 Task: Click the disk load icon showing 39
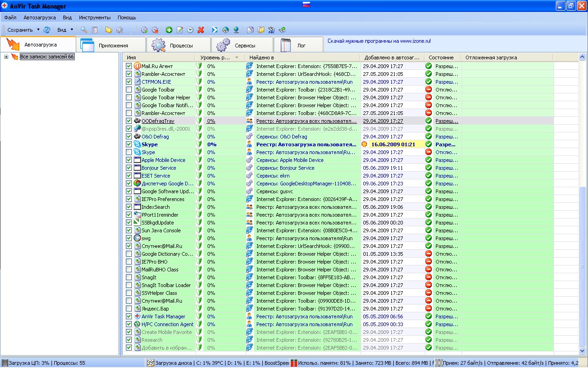(150, 363)
